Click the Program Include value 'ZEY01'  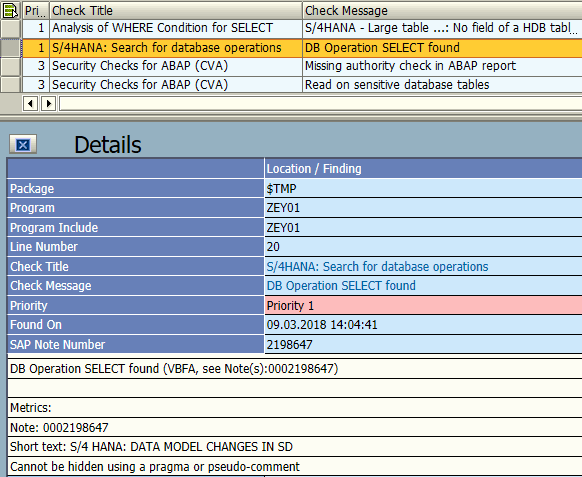pyautogui.click(x=423, y=228)
